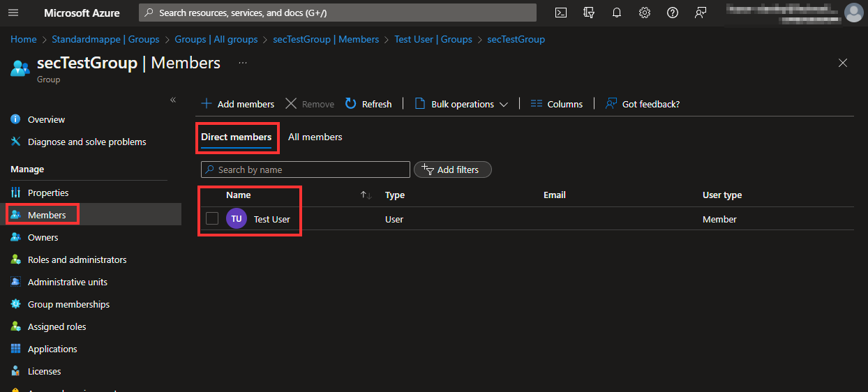Toggle the Name column sort arrows
Image resolution: width=868 pixels, height=392 pixels.
coord(366,195)
